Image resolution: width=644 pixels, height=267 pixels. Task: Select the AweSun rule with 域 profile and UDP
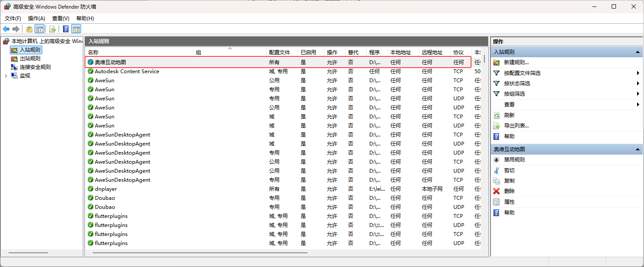pos(283,126)
